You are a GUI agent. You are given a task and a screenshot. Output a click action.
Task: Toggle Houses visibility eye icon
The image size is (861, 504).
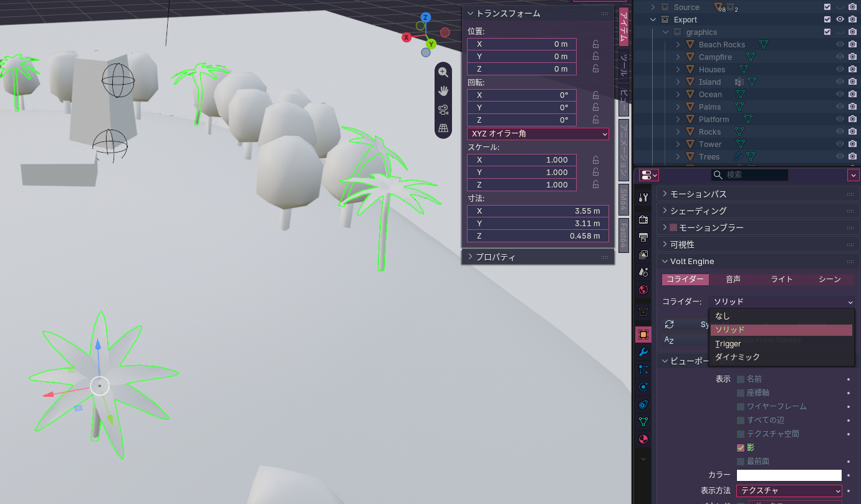[x=840, y=69]
